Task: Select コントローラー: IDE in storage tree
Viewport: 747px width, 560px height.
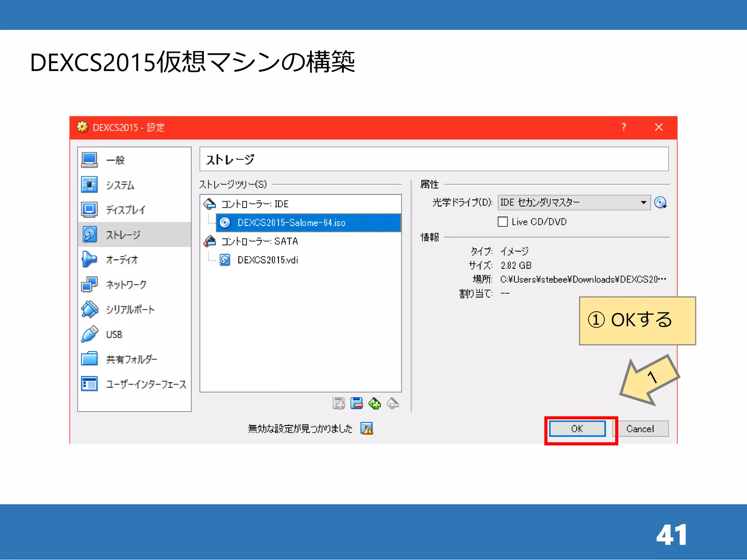Action: tap(255, 204)
